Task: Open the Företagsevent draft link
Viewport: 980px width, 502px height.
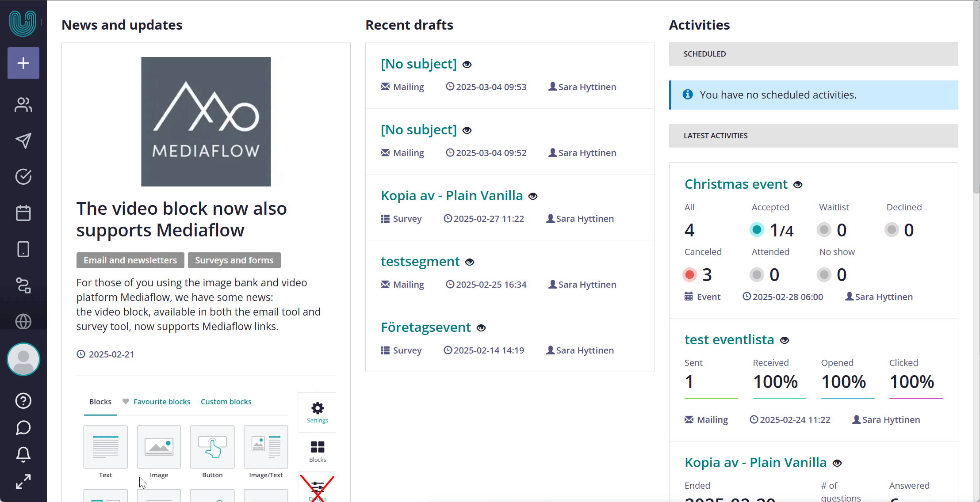Action: pos(426,327)
